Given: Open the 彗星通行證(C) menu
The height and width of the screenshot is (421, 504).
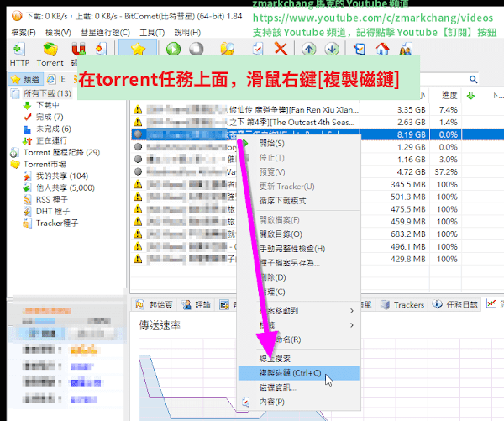Looking at the screenshot, I should pos(105,33).
